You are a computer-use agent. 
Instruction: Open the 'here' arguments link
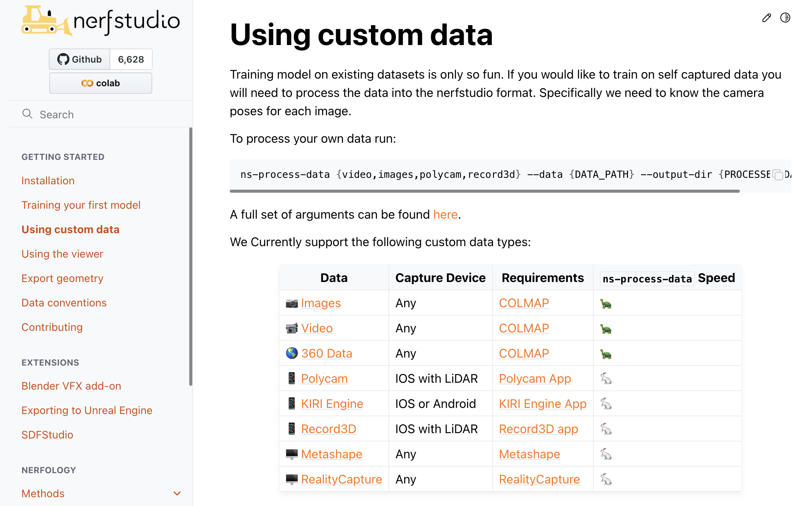coord(445,214)
